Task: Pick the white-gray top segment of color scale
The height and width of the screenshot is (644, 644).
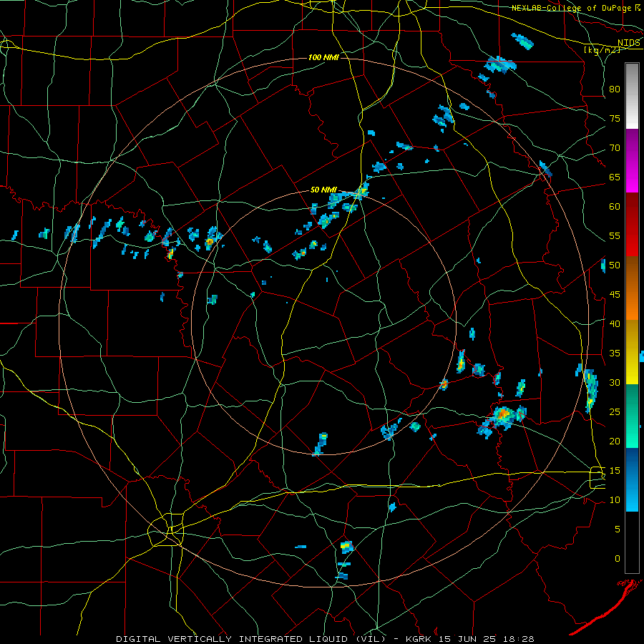Action: 632,96
